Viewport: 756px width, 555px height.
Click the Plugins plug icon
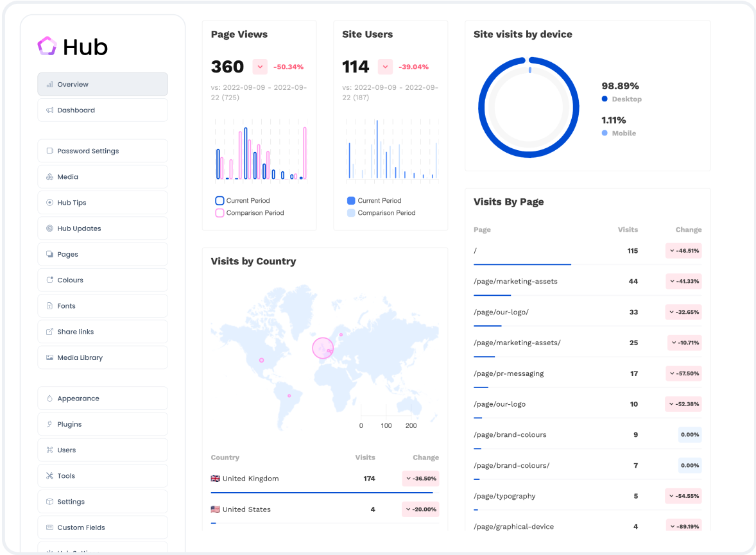coord(49,424)
